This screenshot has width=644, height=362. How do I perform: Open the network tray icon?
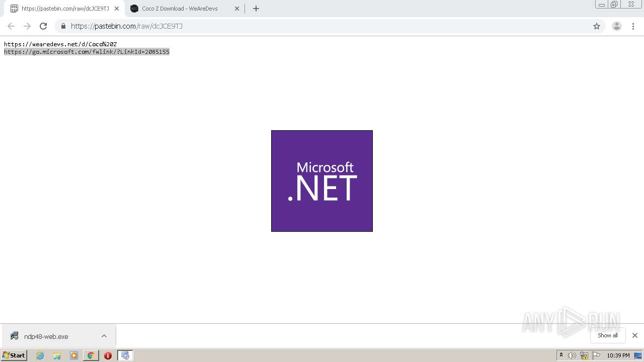pos(584,355)
